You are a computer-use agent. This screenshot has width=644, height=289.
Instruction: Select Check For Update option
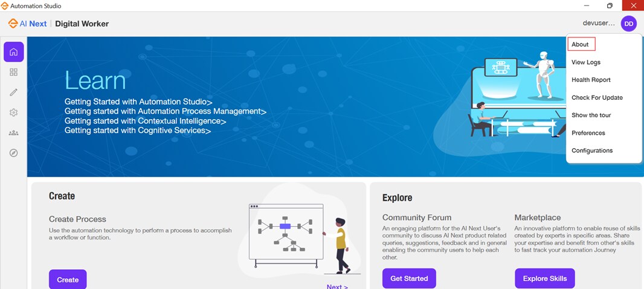(597, 97)
